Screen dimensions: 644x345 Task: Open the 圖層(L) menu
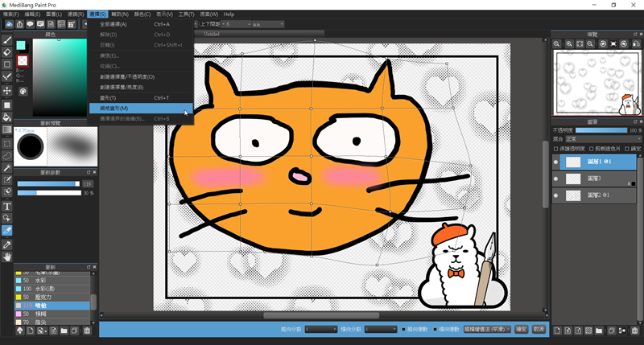pyautogui.click(x=56, y=14)
